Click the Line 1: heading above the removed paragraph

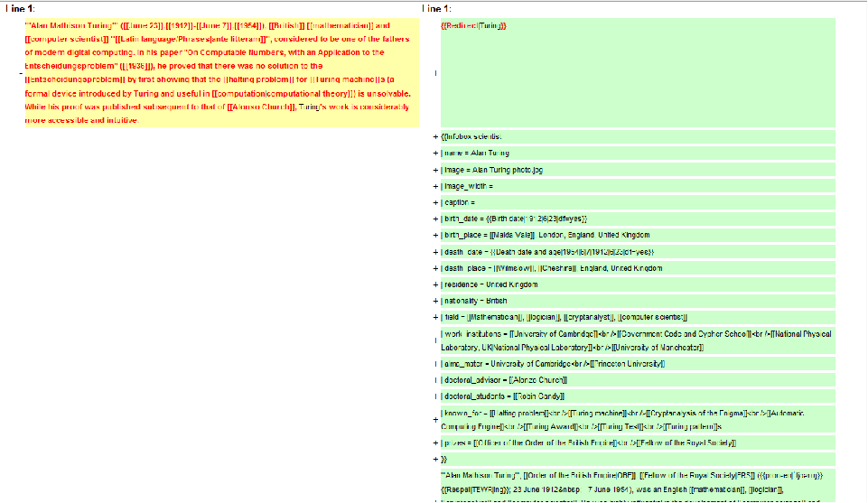click(20, 9)
